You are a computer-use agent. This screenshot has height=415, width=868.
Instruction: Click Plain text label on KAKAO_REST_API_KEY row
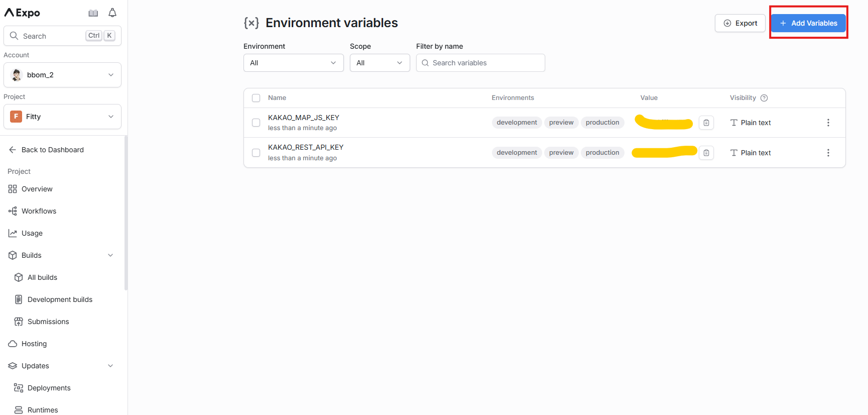coord(756,153)
